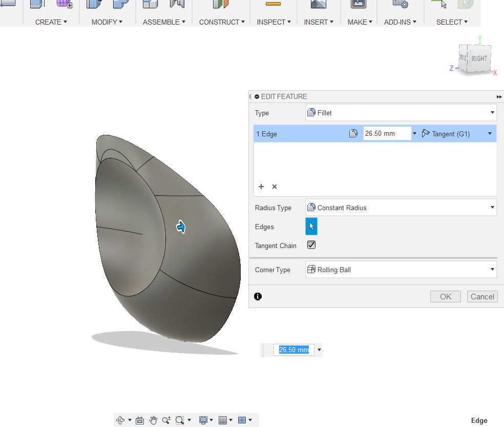Open the floating radius input dropdown arrow

tap(319, 350)
